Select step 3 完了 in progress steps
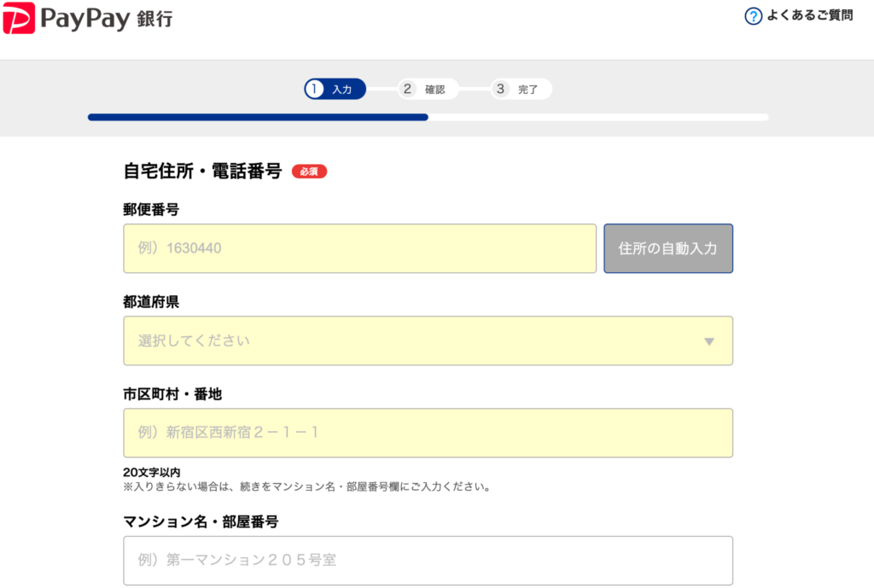 521,89
